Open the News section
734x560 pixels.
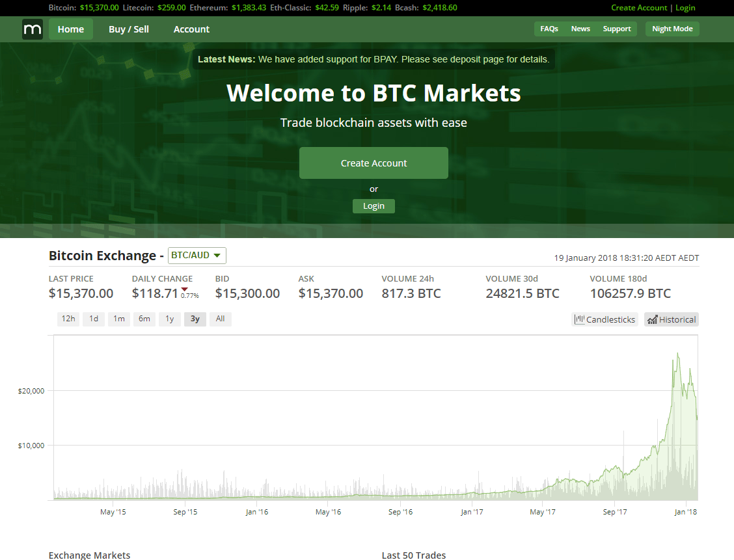[x=580, y=29]
